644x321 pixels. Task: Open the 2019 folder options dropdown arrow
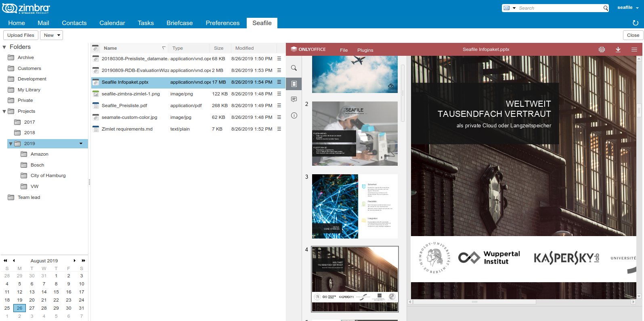[x=81, y=144]
